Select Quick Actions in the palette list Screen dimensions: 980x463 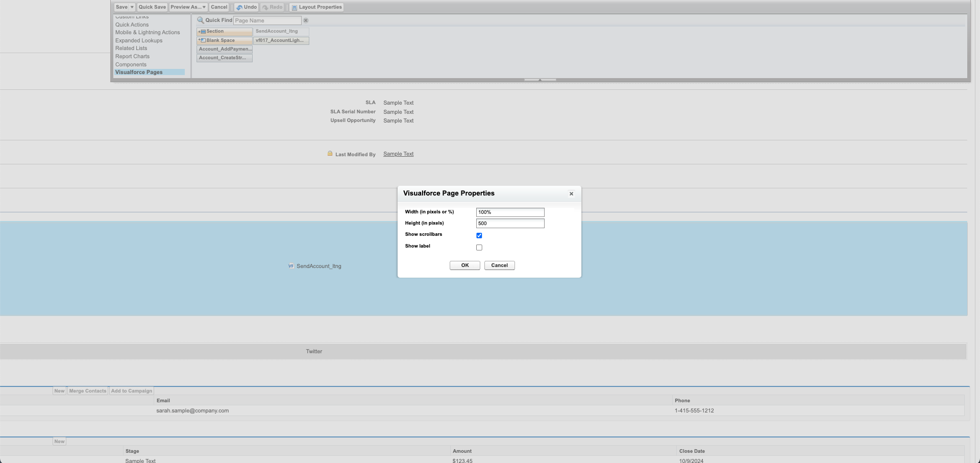(x=132, y=25)
